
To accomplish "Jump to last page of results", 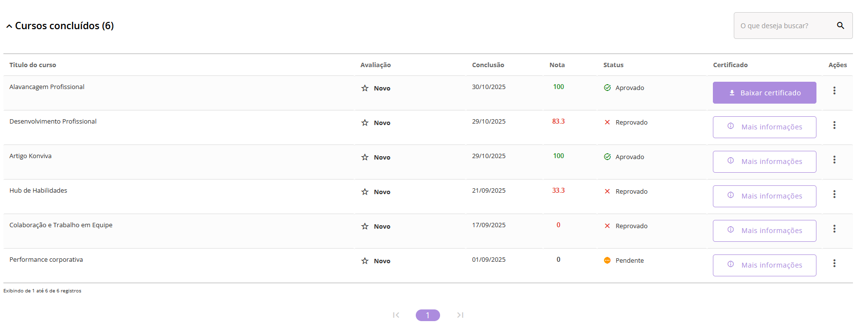I will pos(460,315).
